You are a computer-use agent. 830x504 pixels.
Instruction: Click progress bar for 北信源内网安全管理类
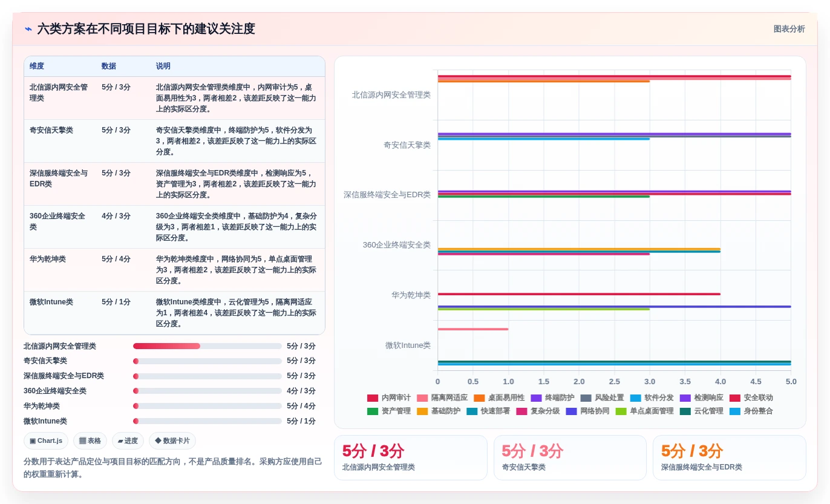(x=207, y=346)
